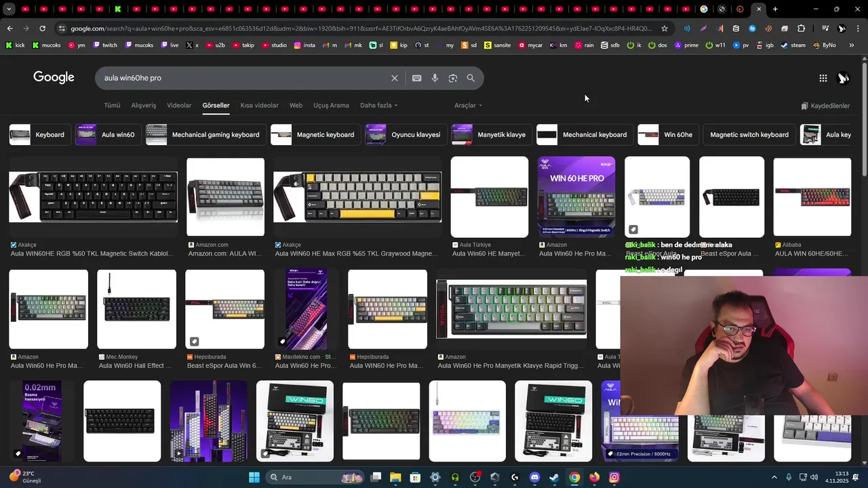Click the Windows taskbar 'Ara' search box

coord(314,477)
